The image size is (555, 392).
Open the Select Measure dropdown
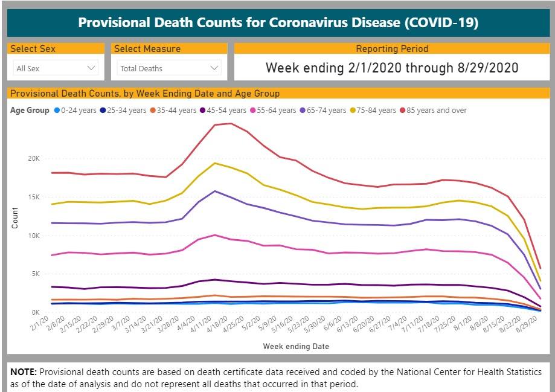pos(167,68)
